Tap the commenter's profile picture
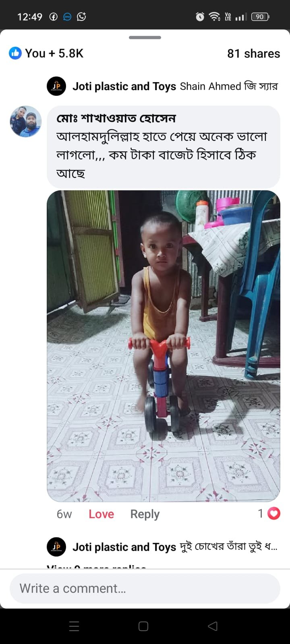290x644 pixels. [26, 122]
